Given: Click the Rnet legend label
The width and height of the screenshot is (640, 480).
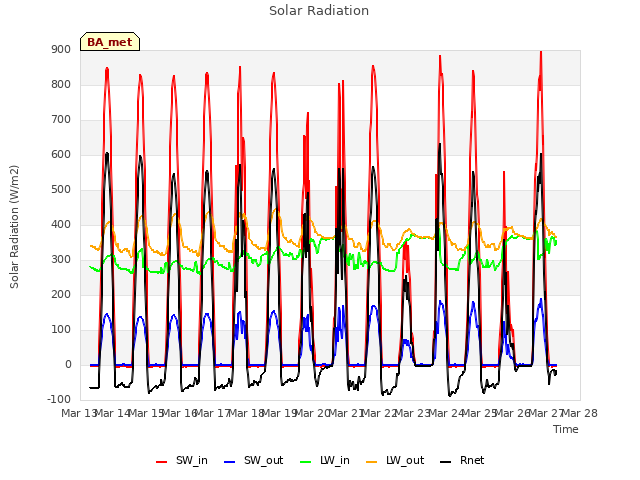Looking at the screenshot, I should coord(472,460).
